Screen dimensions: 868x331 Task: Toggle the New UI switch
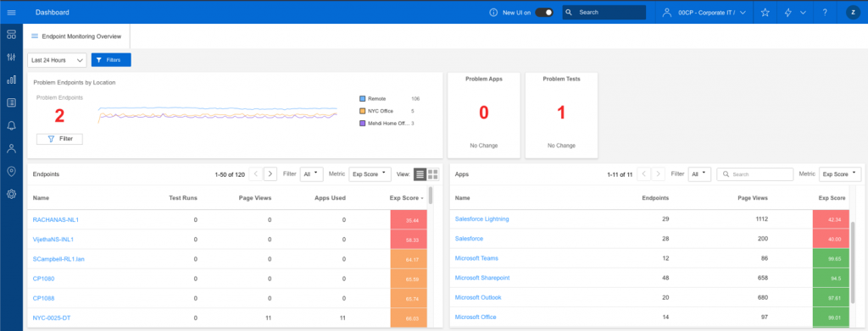pos(543,12)
